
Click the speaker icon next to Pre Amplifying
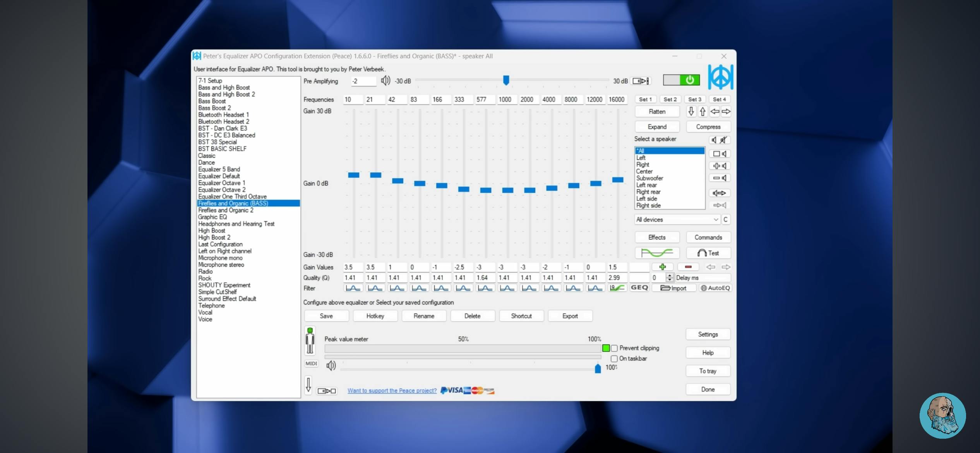(385, 81)
